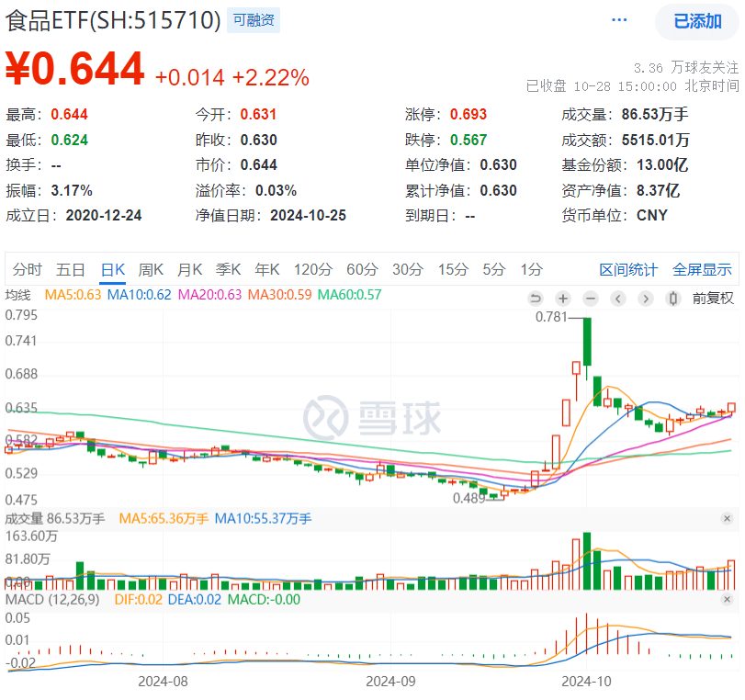Open the ellipsis more-options menu at top
745x700 pixels.
[618, 19]
